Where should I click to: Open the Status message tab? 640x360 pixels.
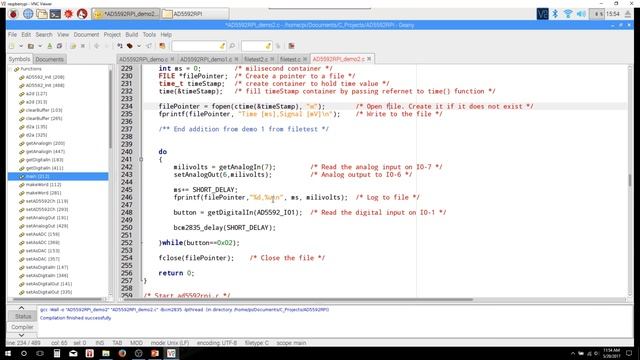tap(22, 316)
